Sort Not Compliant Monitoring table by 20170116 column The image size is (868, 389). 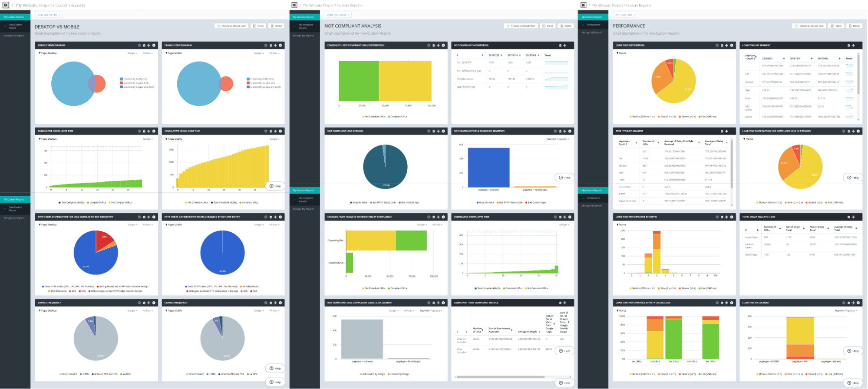tap(514, 56)
